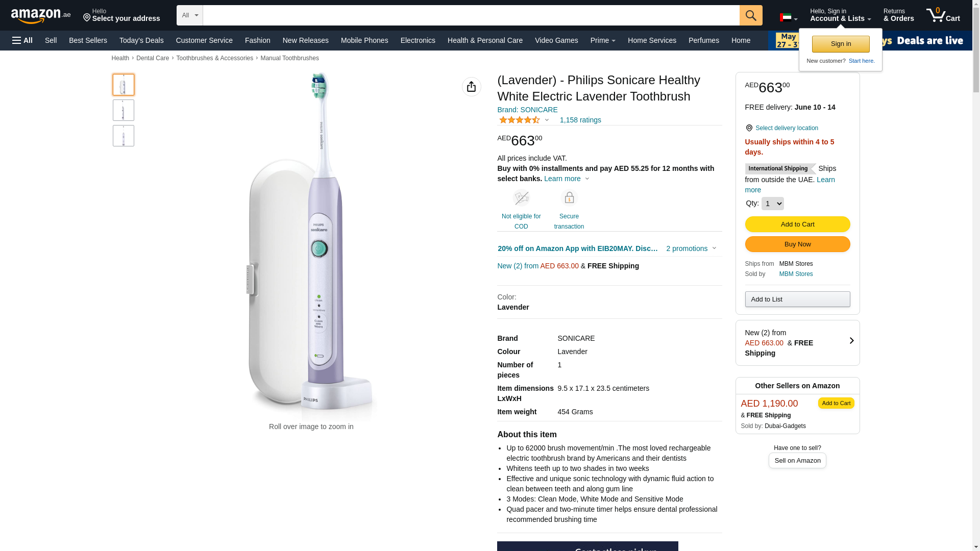Expand installments Learn more chevron
This screenshot has width=980, height=551.
[587, 179]
